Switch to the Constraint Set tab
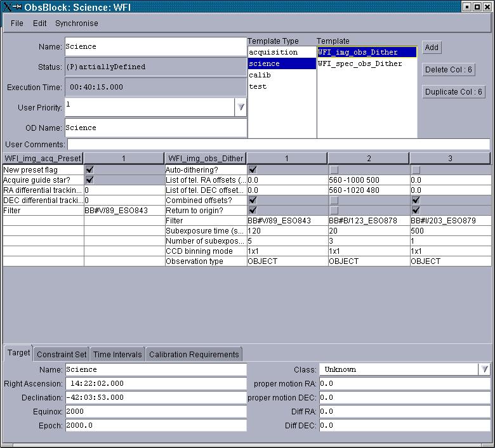 click(62, 354)
